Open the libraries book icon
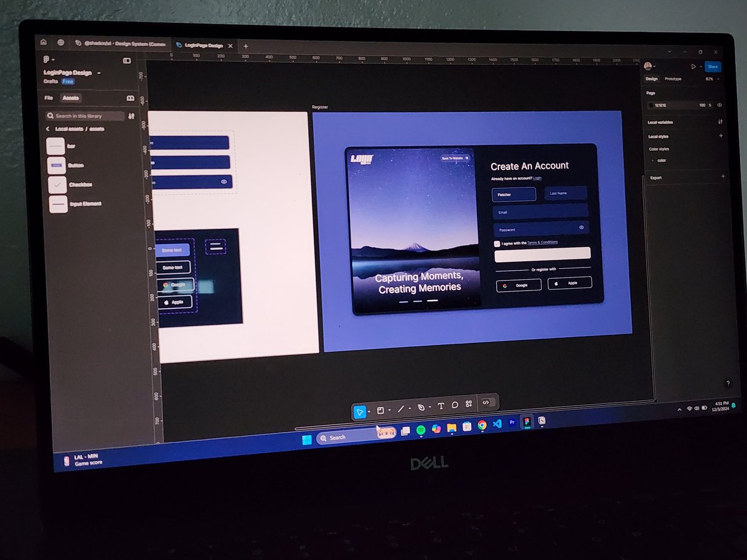747x560 pixels. pos(130,98)
